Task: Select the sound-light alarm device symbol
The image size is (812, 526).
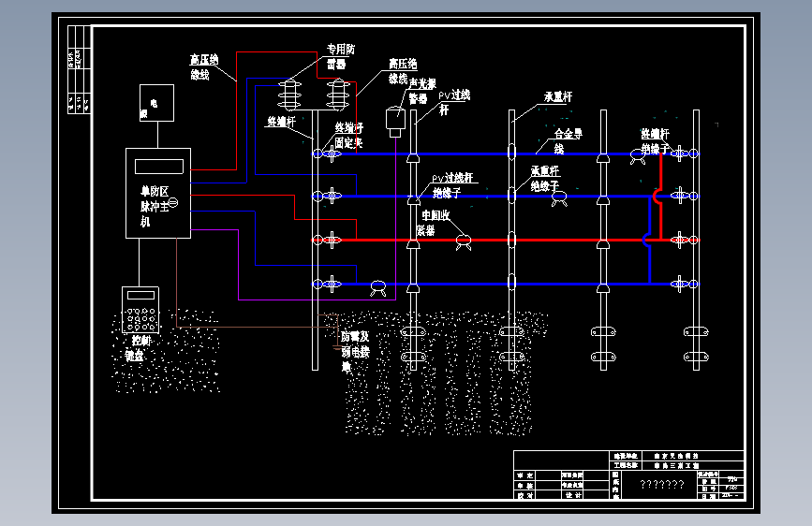Action: pos(395,123)
